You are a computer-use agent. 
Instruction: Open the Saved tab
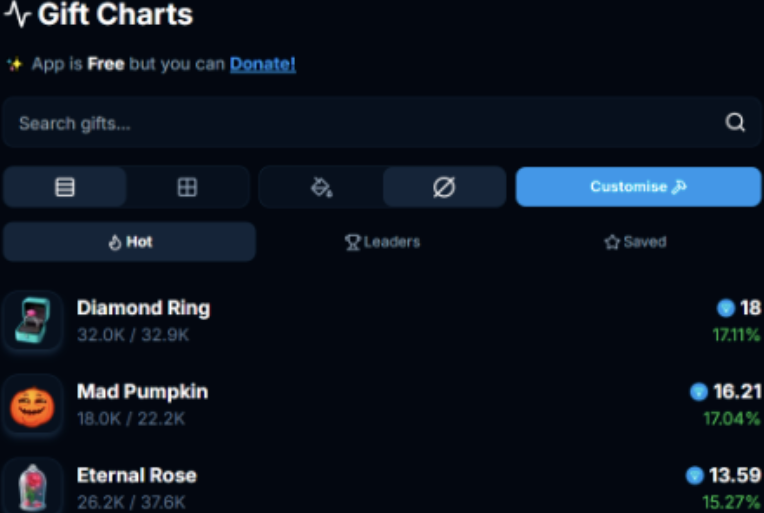pyautogui.click(x=635, y=242)
